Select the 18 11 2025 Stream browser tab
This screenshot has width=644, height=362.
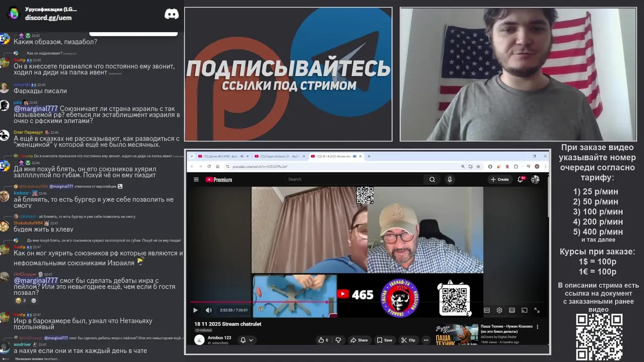click(336, 156)
